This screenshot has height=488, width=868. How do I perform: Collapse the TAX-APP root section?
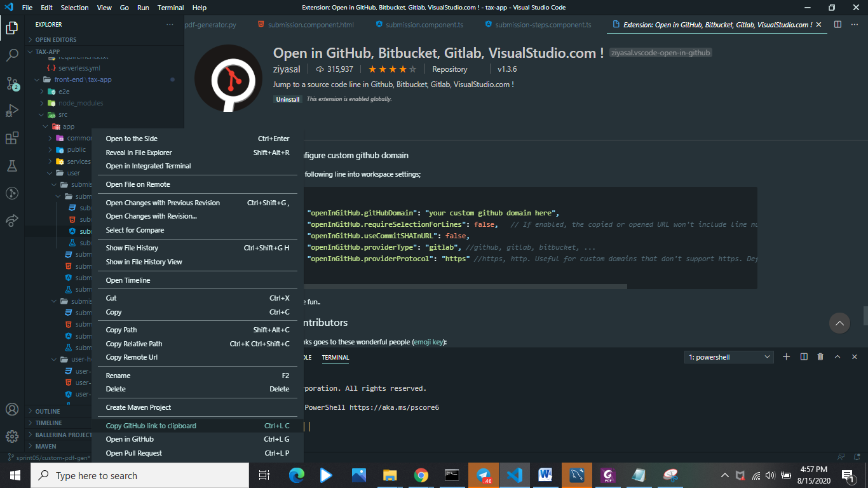coord(48,51)
